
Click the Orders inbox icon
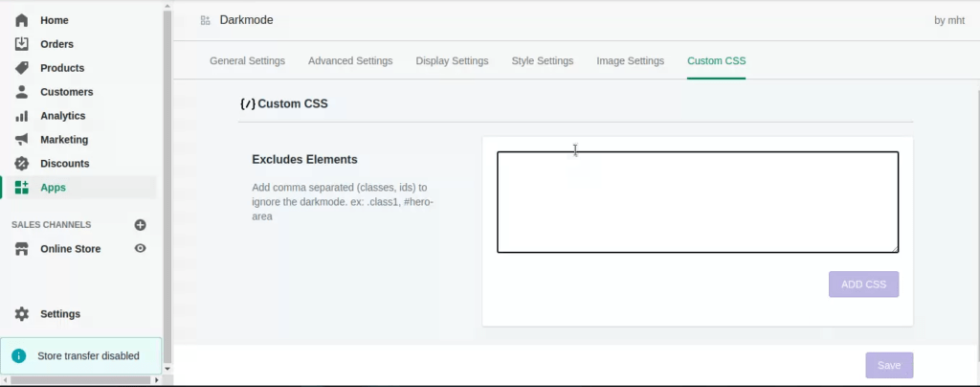click(22, 44)
